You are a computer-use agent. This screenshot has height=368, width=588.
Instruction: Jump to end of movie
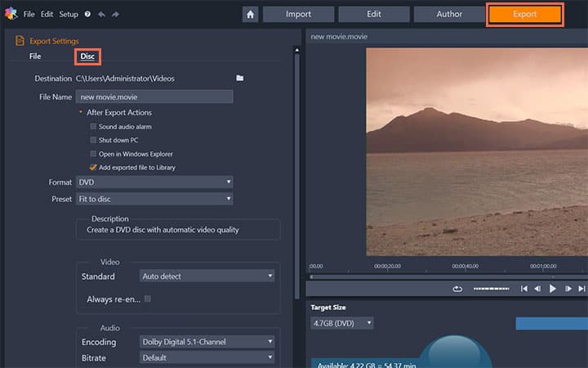(x=581, y=289)
